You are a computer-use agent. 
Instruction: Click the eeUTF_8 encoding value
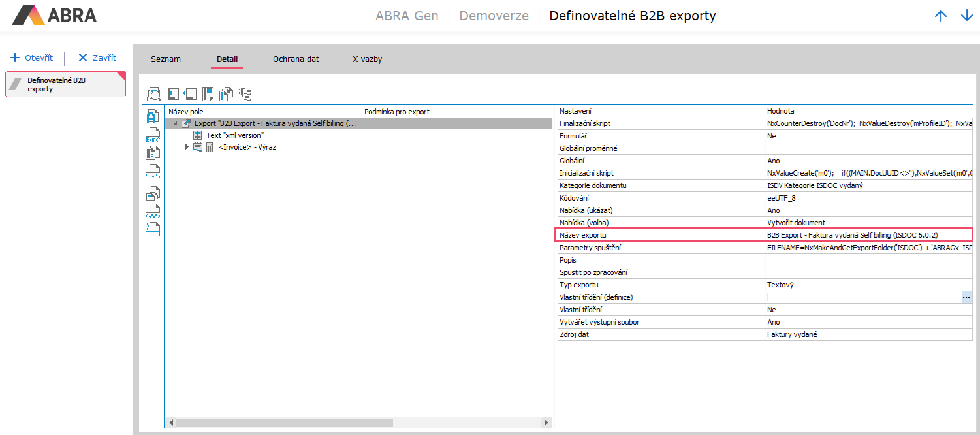782,198
